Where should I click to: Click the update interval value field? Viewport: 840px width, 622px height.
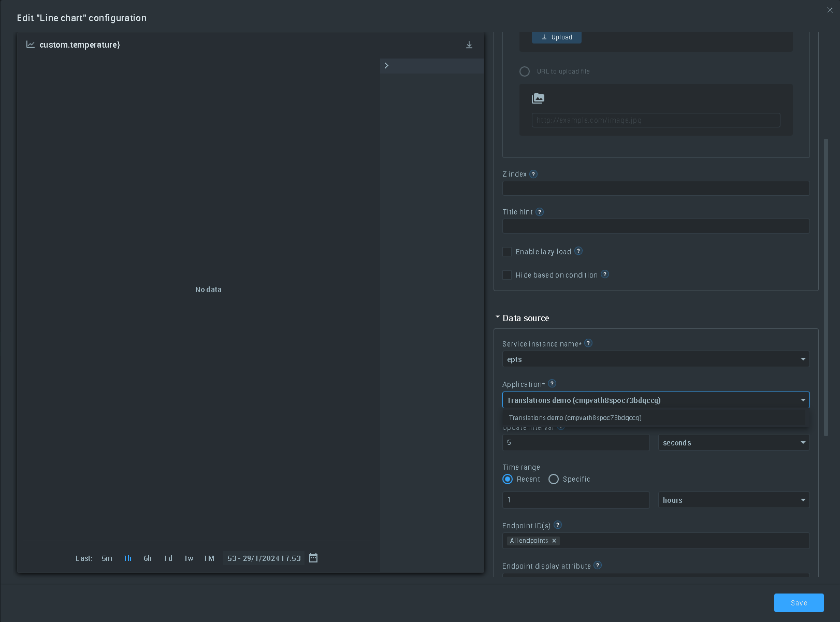click(x=576, y=442)
